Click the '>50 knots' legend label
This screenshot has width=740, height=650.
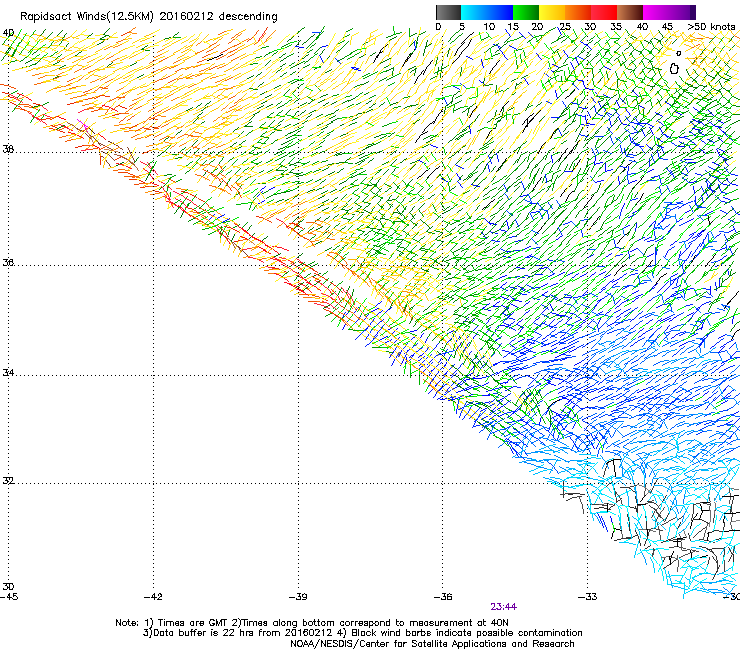(x=711, y=27)
